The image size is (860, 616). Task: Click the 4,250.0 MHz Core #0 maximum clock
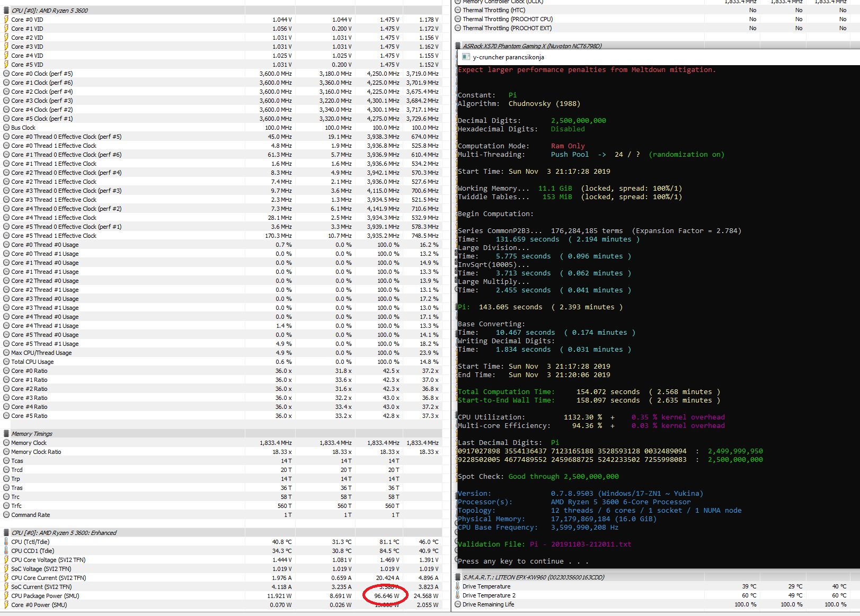click(x=384, y=74)
